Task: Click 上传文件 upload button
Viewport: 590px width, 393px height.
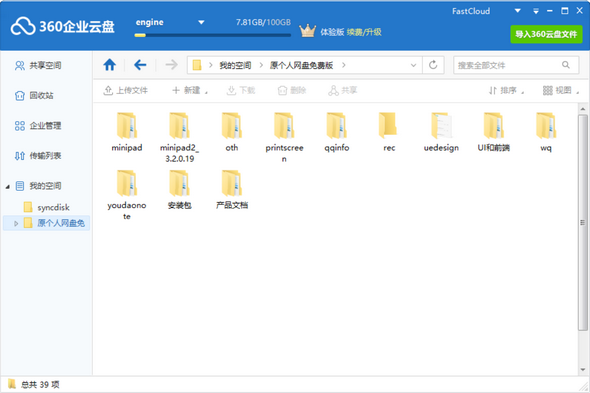Action: click(x=125, y=90)
